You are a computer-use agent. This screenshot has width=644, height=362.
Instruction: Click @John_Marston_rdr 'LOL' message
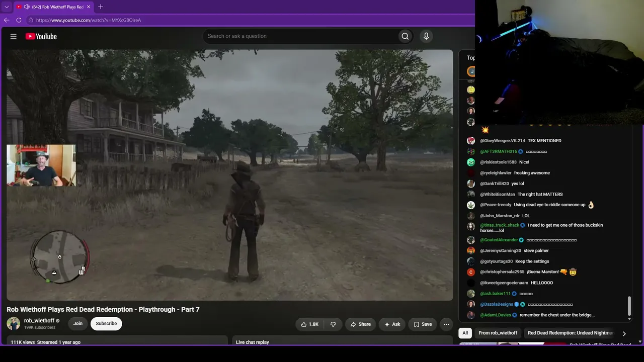526,216
